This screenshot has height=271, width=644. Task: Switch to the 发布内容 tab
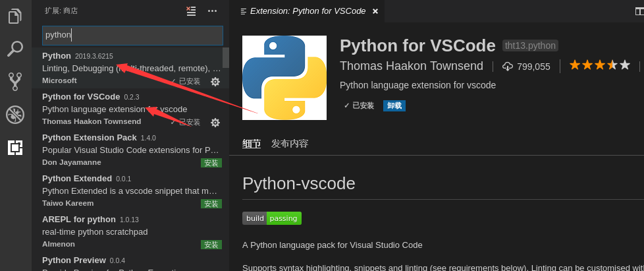pyautogui.click(x=290, y=144)
